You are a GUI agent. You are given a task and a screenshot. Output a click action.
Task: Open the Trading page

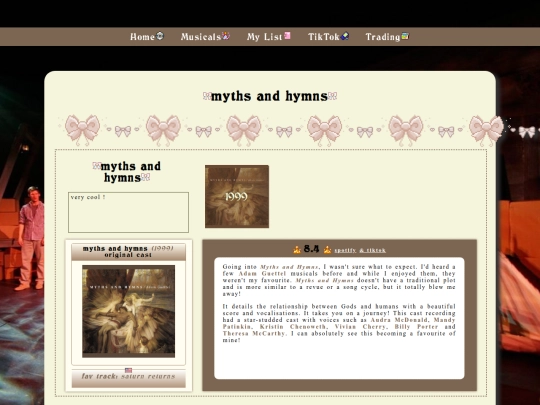click(383, 37)
